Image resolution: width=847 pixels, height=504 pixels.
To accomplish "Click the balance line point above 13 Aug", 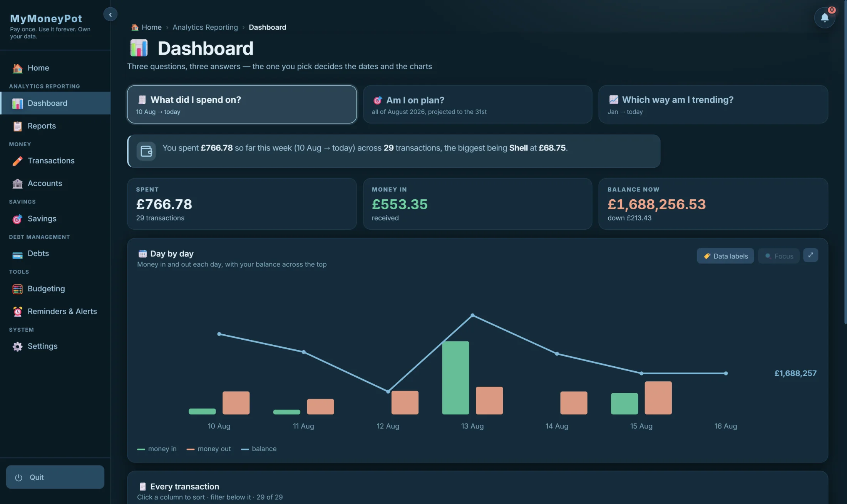I will (x=472, y=315).
